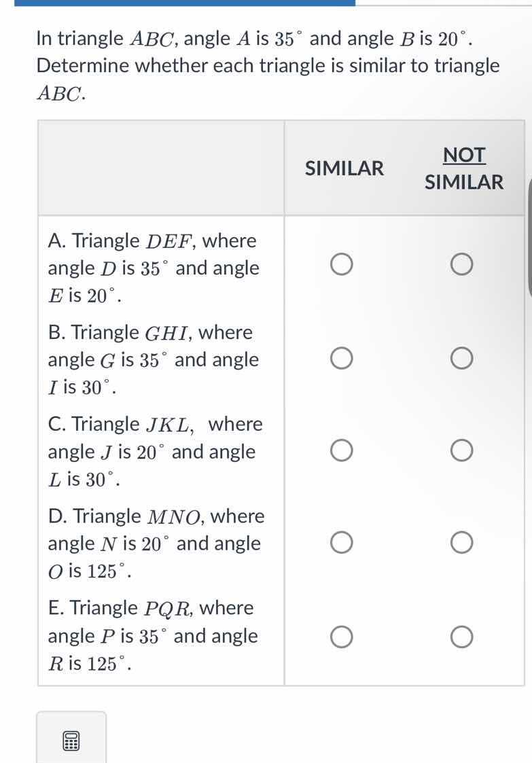Image resolution: width=532 pixels, height=763 pixels.
Task: Mark triangle DEF as SIMILAR
Action: pos(341,264)
